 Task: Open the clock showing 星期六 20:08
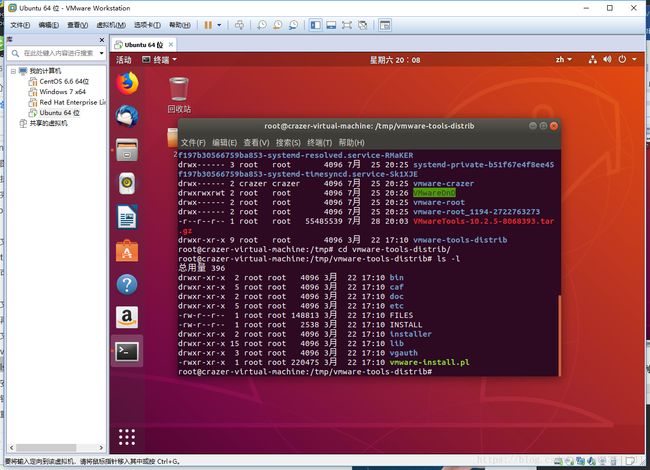tap(395, 60)
